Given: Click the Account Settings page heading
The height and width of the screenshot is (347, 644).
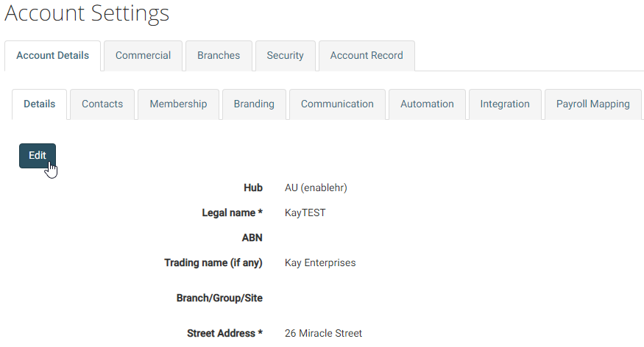Looking at the screenshot, I should tap(87, 13).
